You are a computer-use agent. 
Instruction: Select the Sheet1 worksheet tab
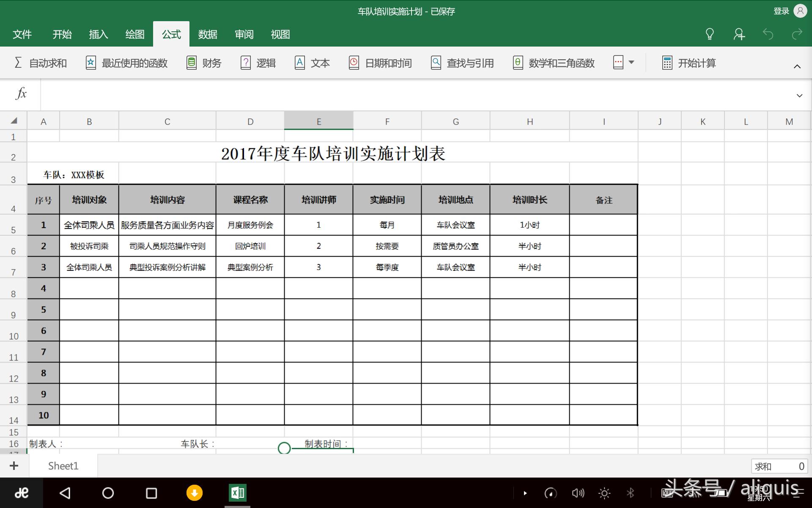[63, 466]
